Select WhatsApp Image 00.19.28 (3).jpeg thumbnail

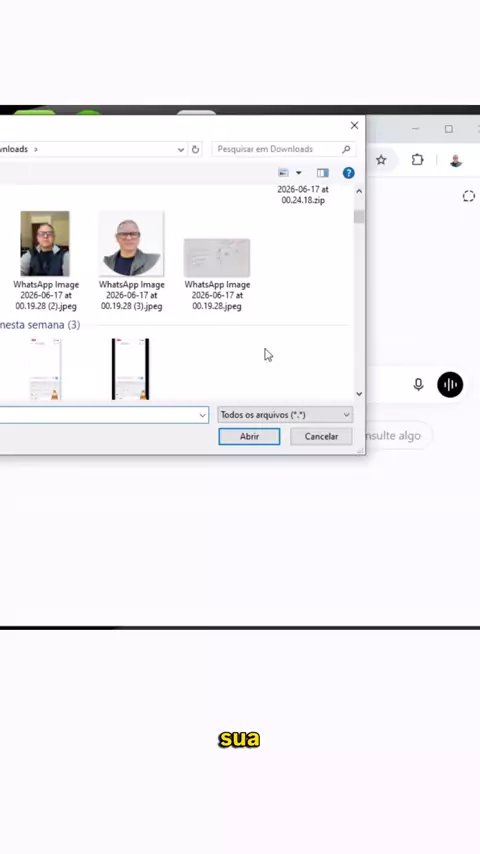click(131, 244)
